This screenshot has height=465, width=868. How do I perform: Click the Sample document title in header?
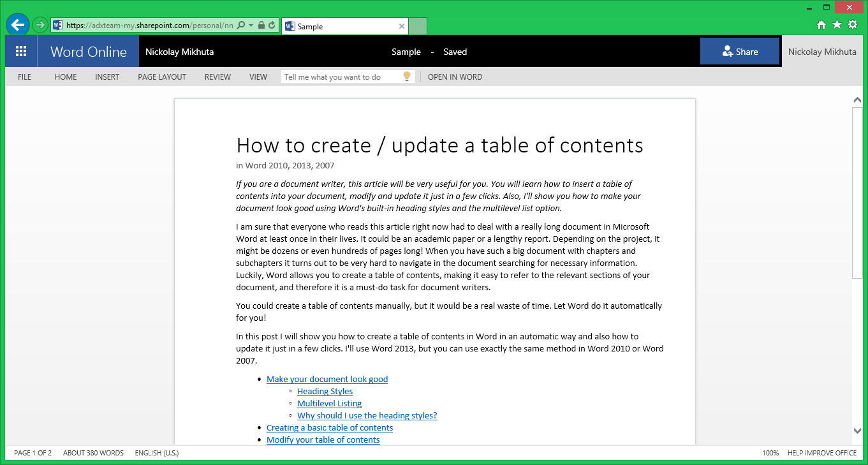pyautogui.click(x=406, y=52)
